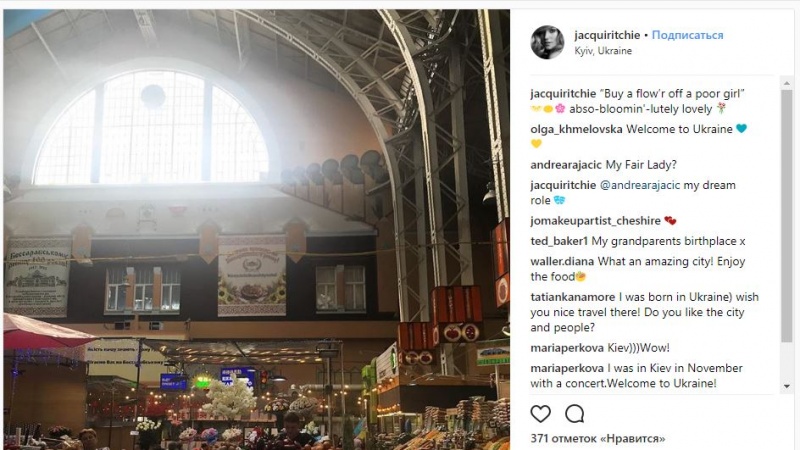Open jomakeupartist_cheshire profile
Viewport: 800px width, 450px height.
595,221
